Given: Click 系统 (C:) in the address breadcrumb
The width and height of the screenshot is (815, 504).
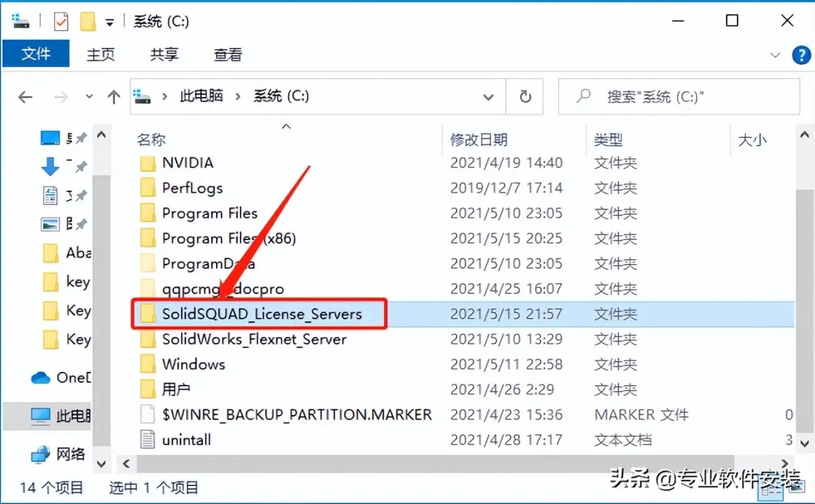Looking at the screenshot, I should click(281, 96).
